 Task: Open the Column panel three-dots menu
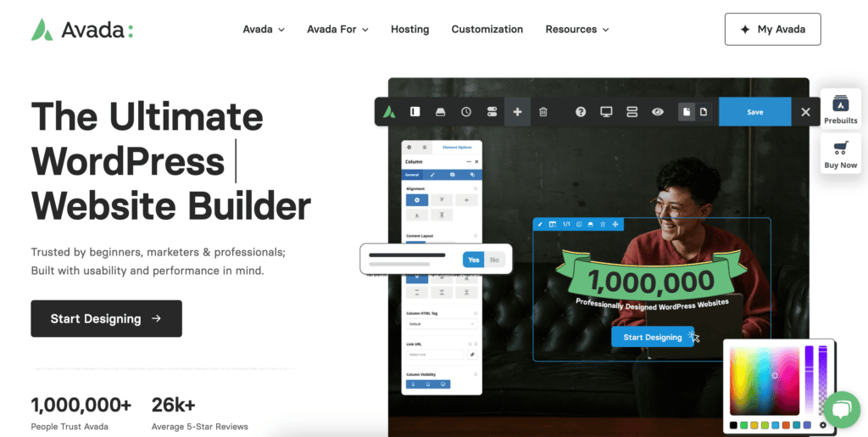[469, 162]
